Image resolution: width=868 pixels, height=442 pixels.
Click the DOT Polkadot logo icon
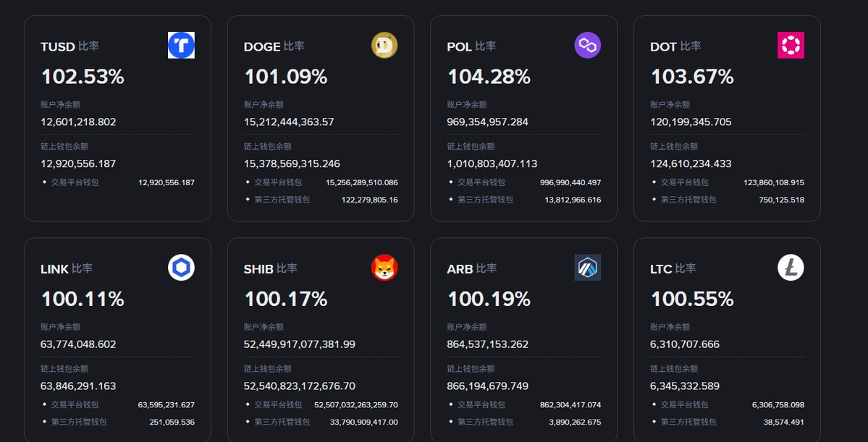click(791, 46)
